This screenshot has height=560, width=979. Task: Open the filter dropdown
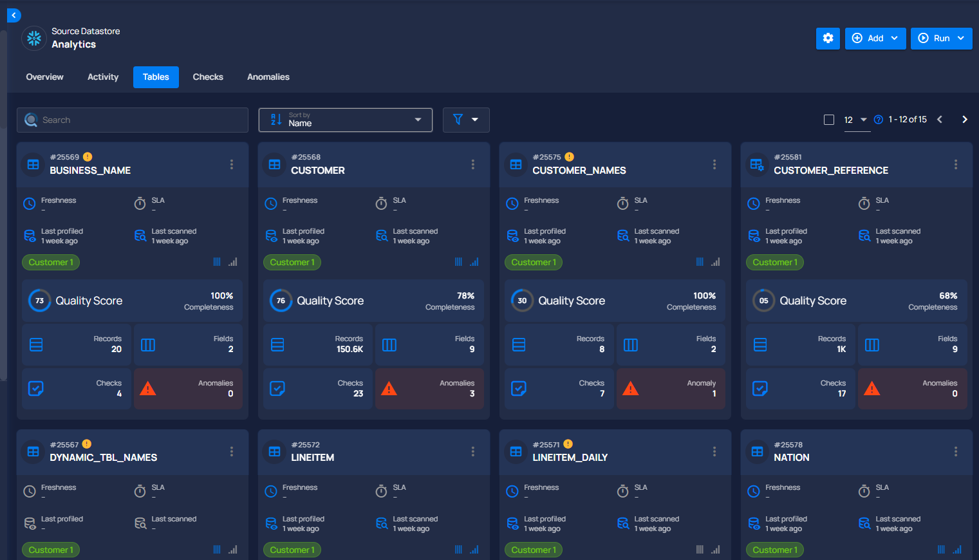pyautogui.click(x=466, y=120)
